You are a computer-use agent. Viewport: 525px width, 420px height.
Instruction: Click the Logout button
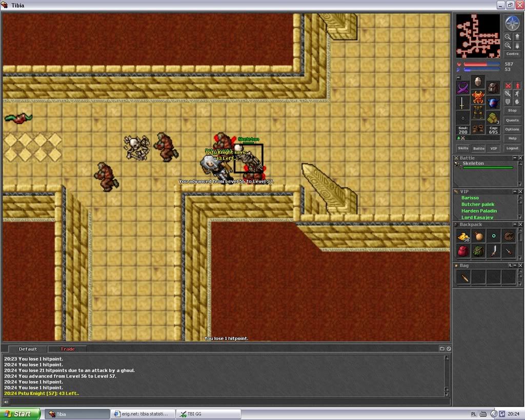(x=512, y=148)
